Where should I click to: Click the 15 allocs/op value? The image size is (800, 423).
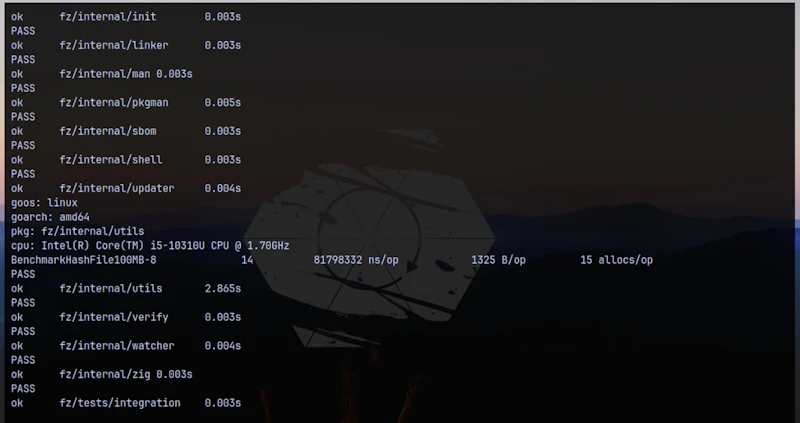pyautogui.click(x=616, y=260)
